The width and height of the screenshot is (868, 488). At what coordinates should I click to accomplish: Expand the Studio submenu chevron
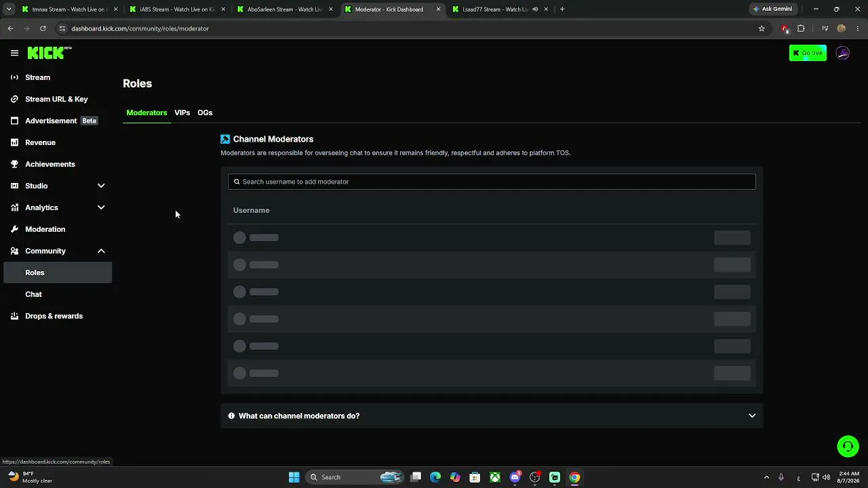point(101,186)
